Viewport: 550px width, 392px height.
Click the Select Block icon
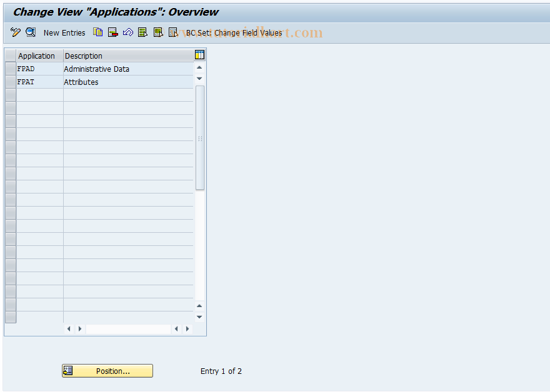coord(158,32)
